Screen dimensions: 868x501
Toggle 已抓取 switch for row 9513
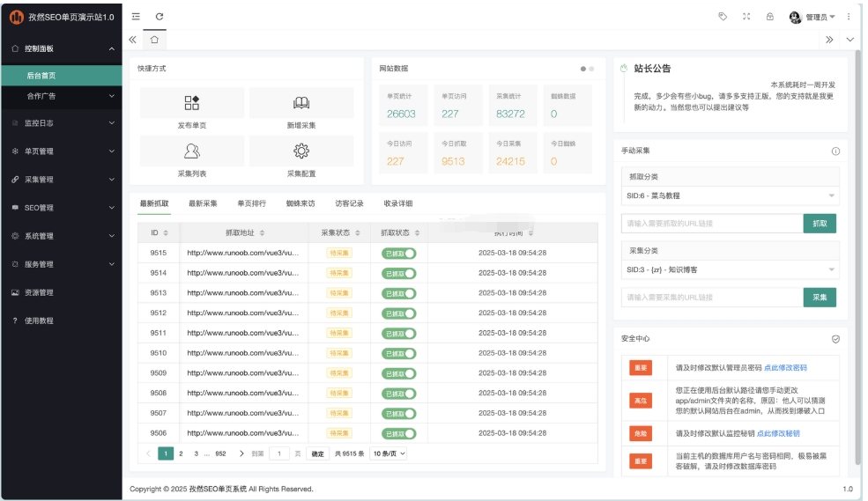pyautogui.click(x=398, y=293)
